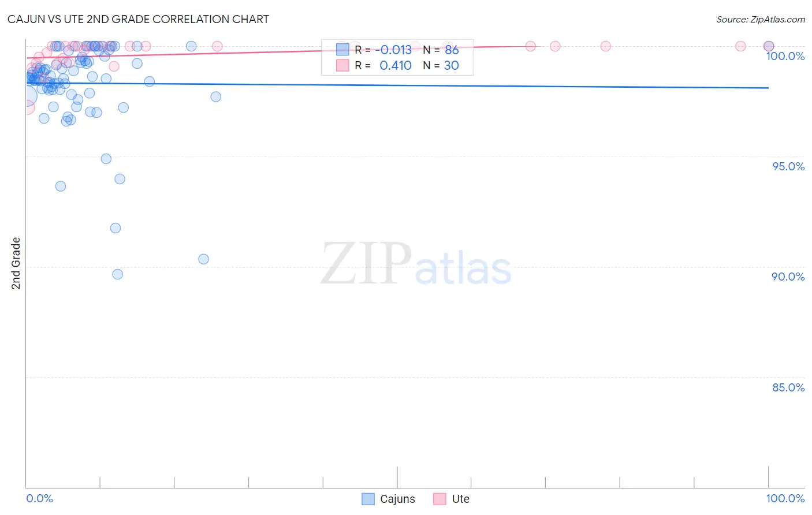
Task: Click the lowest Cajun data point near 90%
Action: (117, 274)
